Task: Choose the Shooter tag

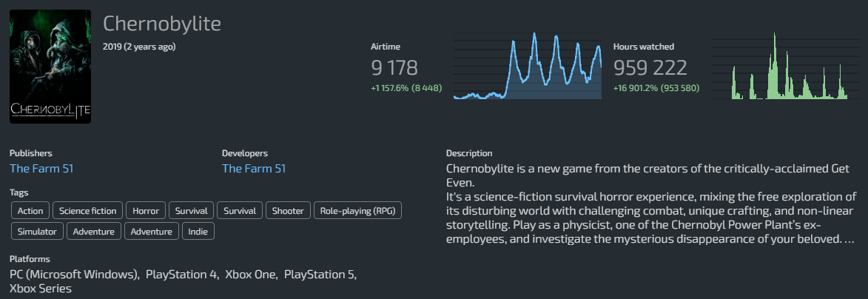Action: (x=288, y=211)
